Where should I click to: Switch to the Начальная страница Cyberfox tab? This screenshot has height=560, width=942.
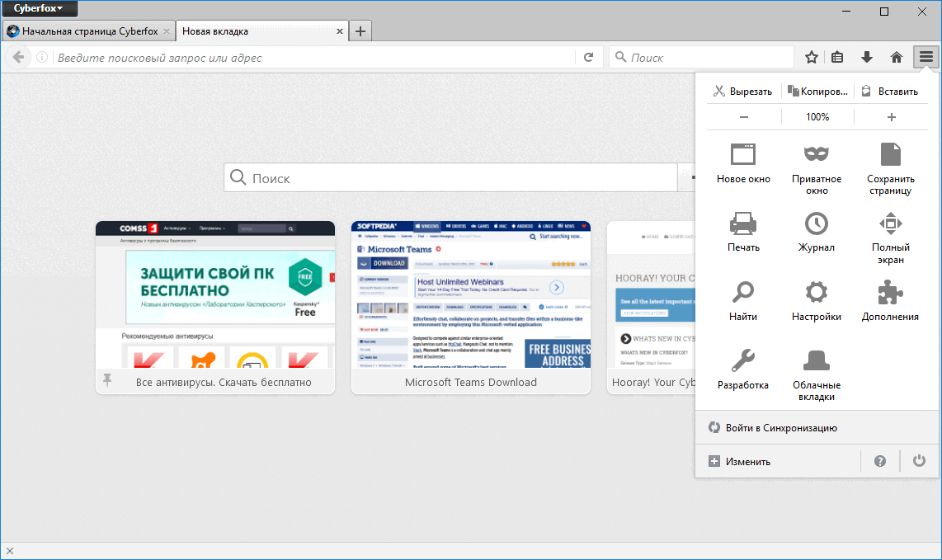point(90,31)
